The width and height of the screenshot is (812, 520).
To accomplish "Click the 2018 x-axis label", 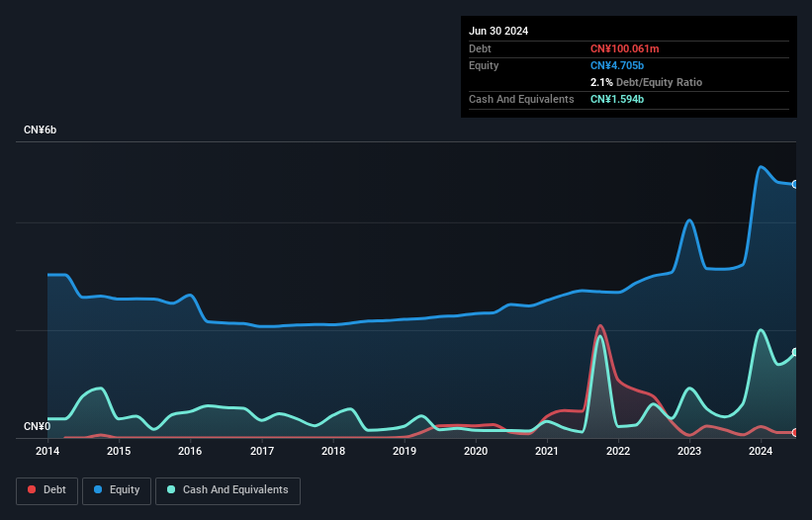I will pos(333,451).
